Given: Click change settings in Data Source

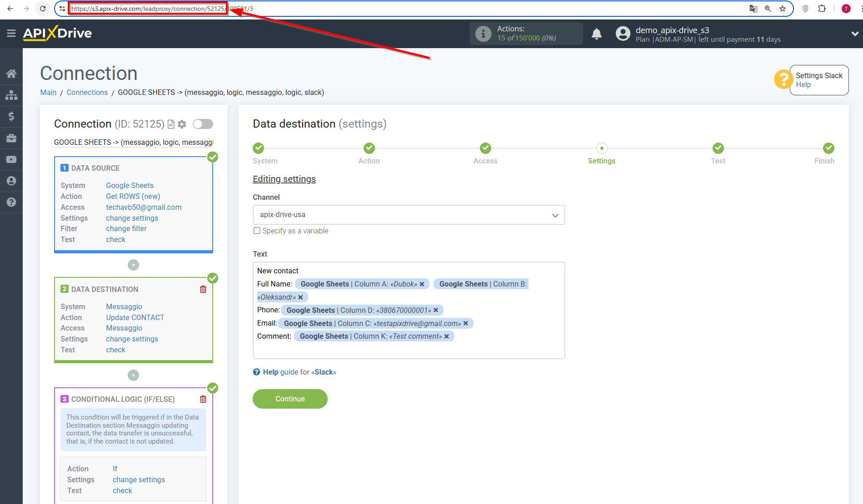Looking at the screenshot, I should tap(132, 218).
